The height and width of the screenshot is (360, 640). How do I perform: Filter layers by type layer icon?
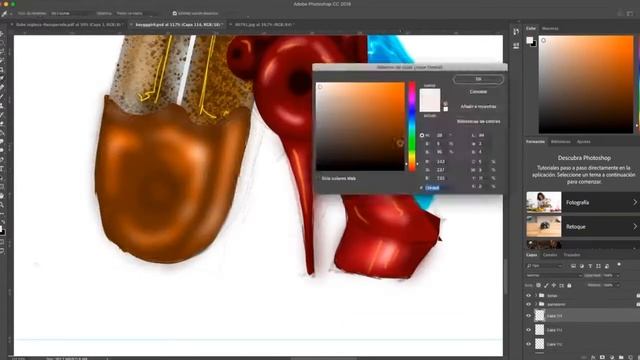(590, 266)
